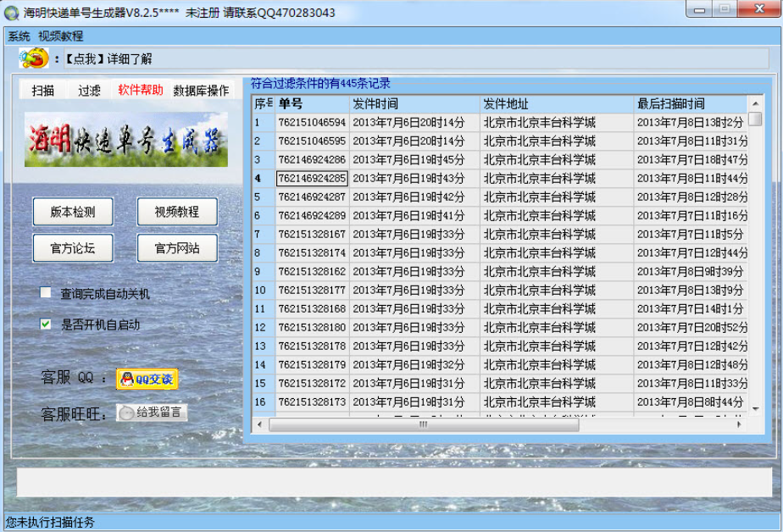Select tracking number cell 762146924285
783x532 pixels.
[x=312, y=178]
